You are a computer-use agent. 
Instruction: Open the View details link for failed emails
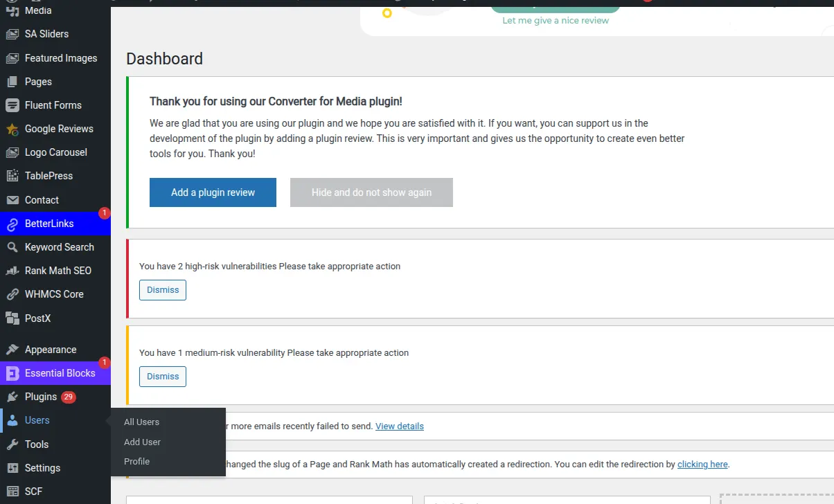coord(400,426)
